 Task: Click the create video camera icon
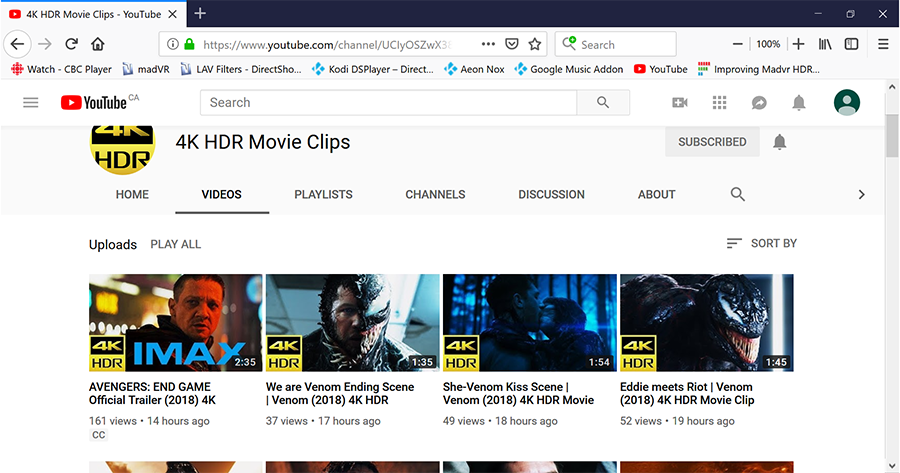point(680,103)
